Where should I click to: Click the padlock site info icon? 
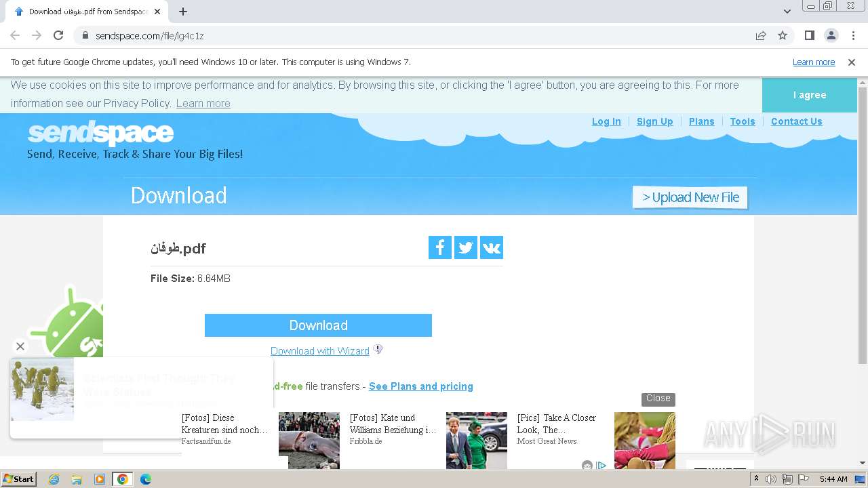[x=85, y=35]
